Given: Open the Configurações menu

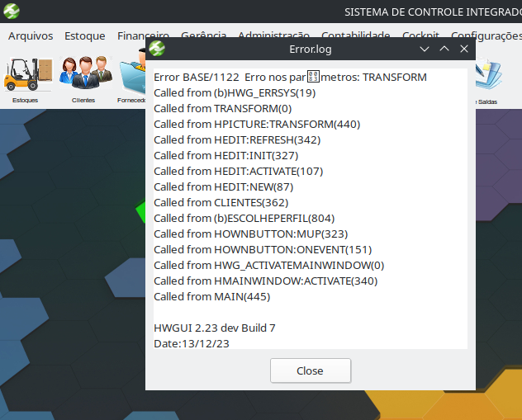Looking at the screenshot, I should (x=486, y=35).
